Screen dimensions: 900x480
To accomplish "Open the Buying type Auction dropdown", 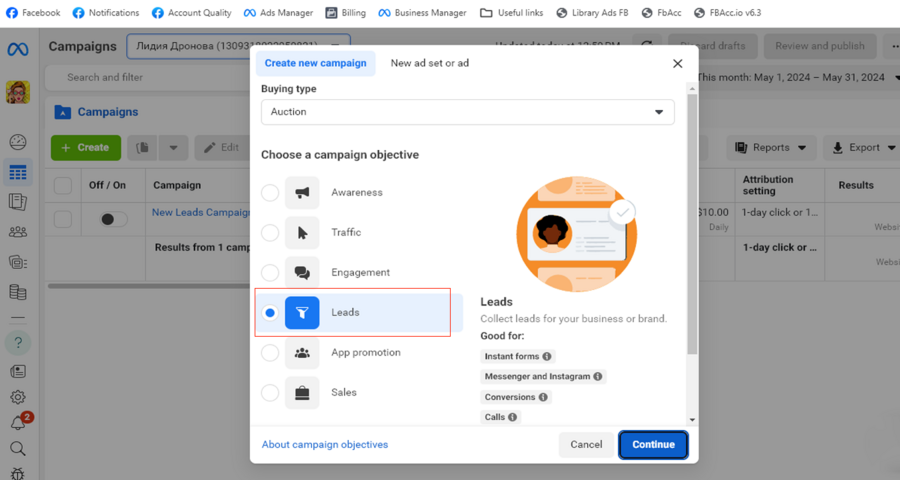I will [x=468, y=112].
